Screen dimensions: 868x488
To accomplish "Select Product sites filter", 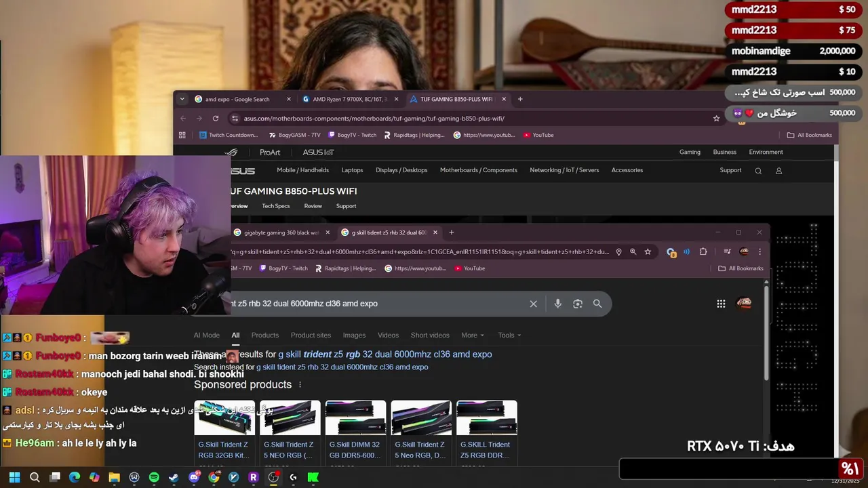I will (311, 335).
